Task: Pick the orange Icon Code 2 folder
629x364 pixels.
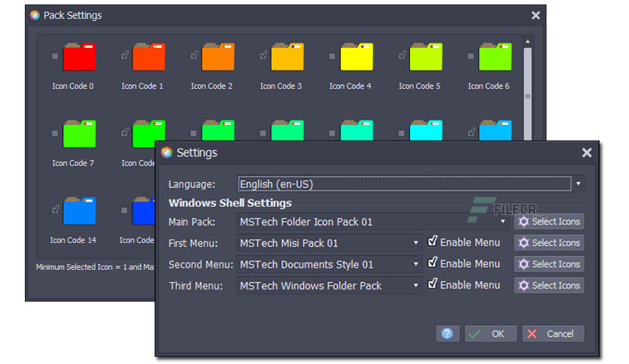Action: coord(218,56)
